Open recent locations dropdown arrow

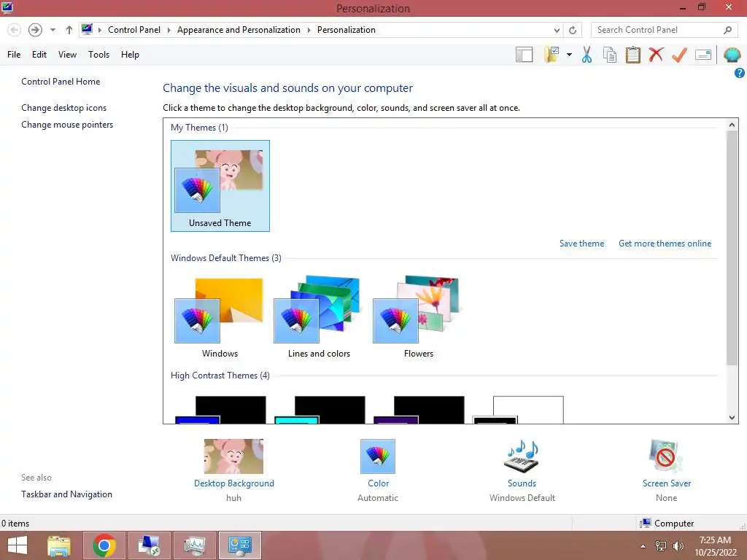[x=53, y=30]
